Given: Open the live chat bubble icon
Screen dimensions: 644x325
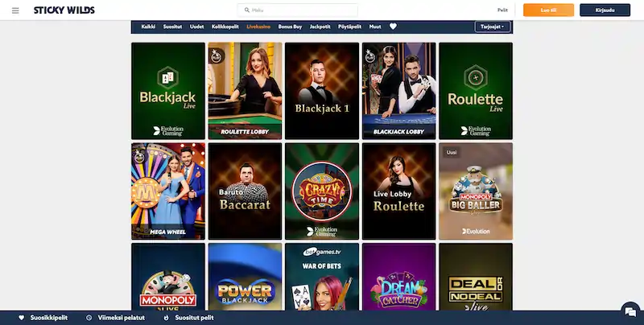Looking at the screenshot, I should pos(630,312).
